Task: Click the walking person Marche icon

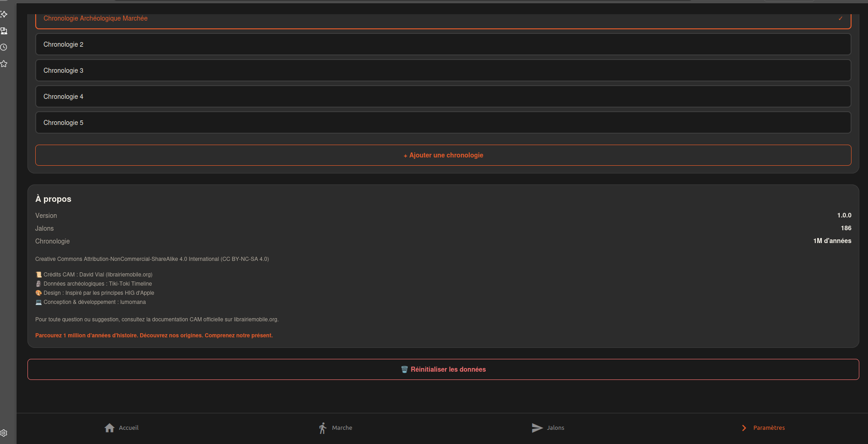Action: 323,428
